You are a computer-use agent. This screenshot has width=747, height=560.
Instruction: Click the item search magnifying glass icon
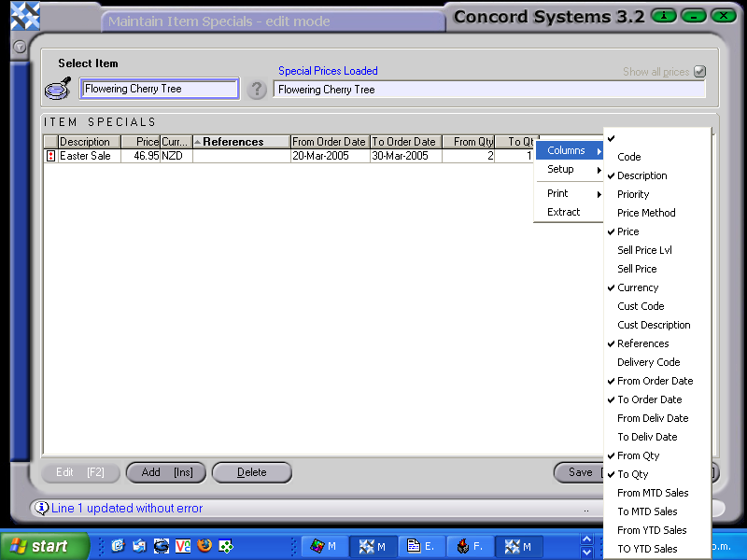(x=56, y=87)
